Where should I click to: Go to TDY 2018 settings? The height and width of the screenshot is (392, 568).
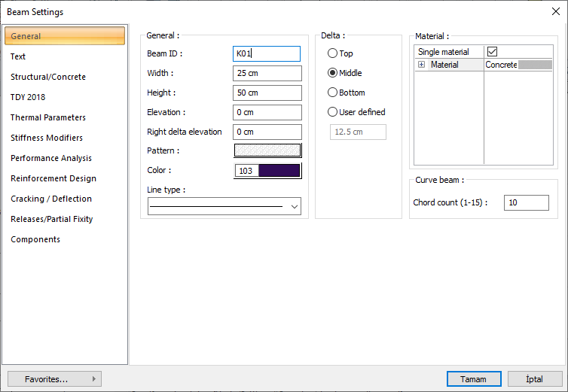tap(28, 97)
